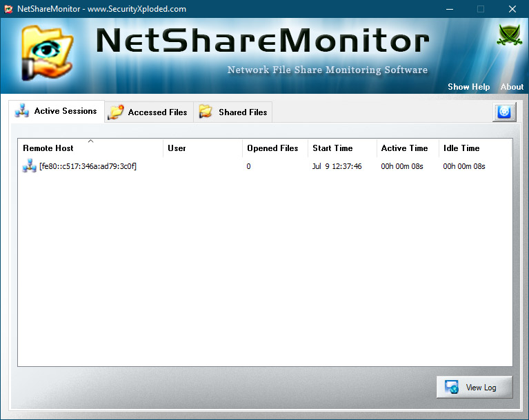Screen dimensions: 529x420
Task: Click the View Log button
Action: pyautogui.click(x=475, y=388)
